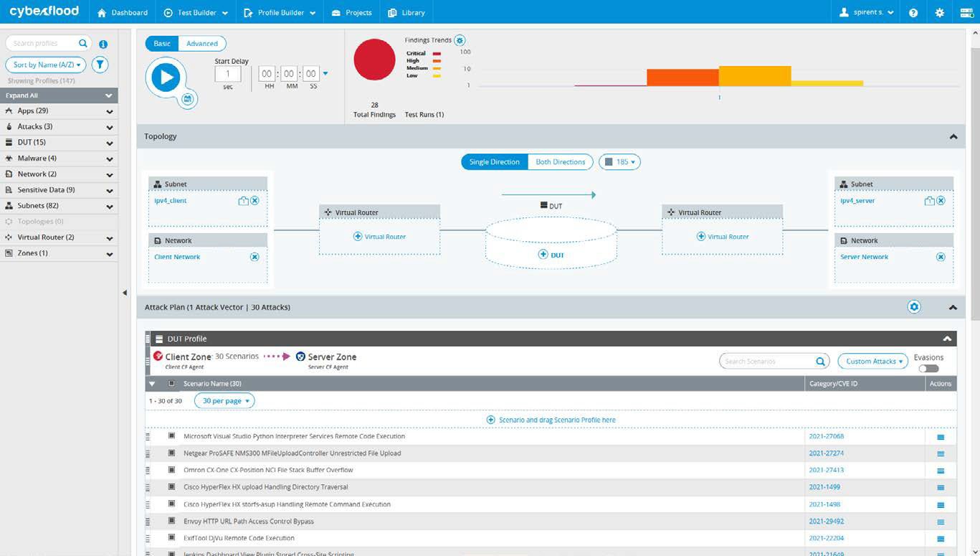Open global settings gear in top bar

(940, 13)
